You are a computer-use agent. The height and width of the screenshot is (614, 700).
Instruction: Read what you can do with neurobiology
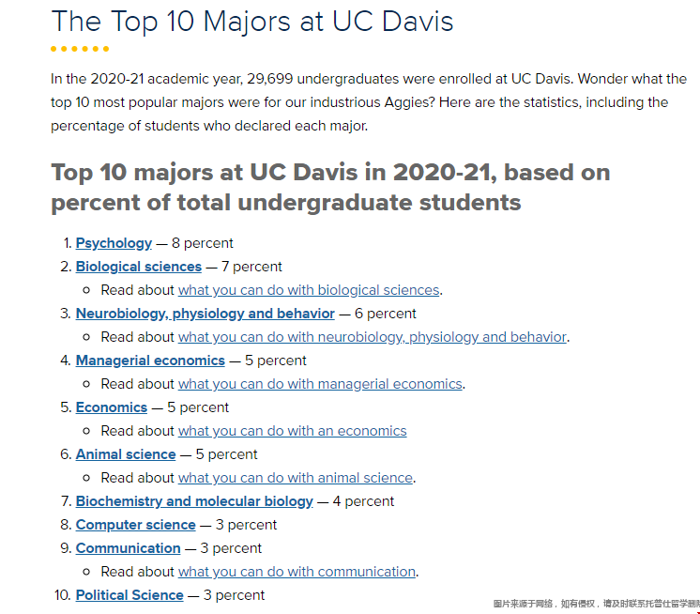pyautogui.click(x=373, y=337)
